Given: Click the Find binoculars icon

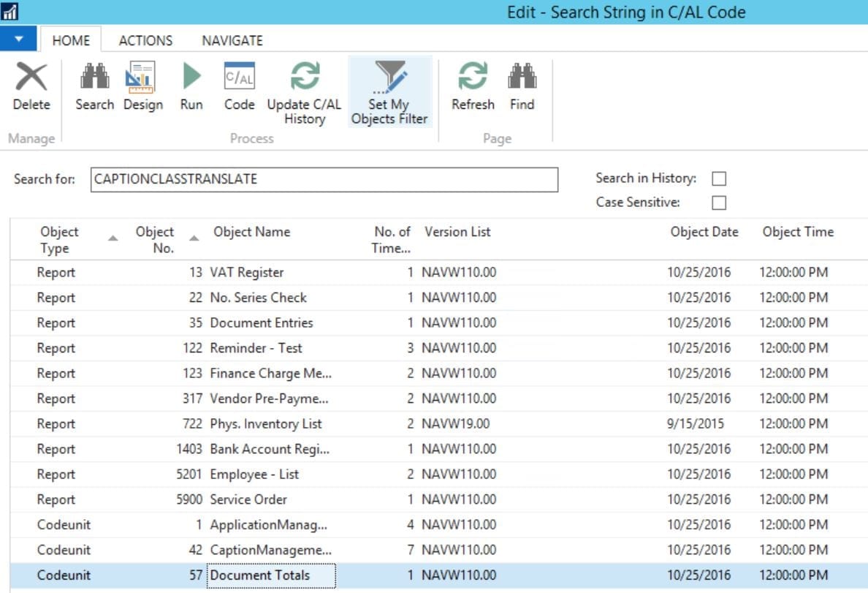Looking at the screenshot, I should click(522, 76).
